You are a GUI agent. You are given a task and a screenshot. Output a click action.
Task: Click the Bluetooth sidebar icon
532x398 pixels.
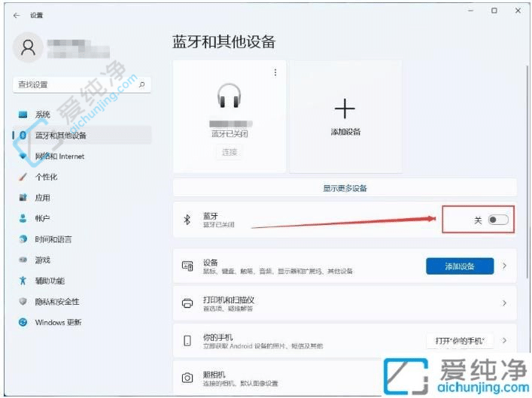23,135
